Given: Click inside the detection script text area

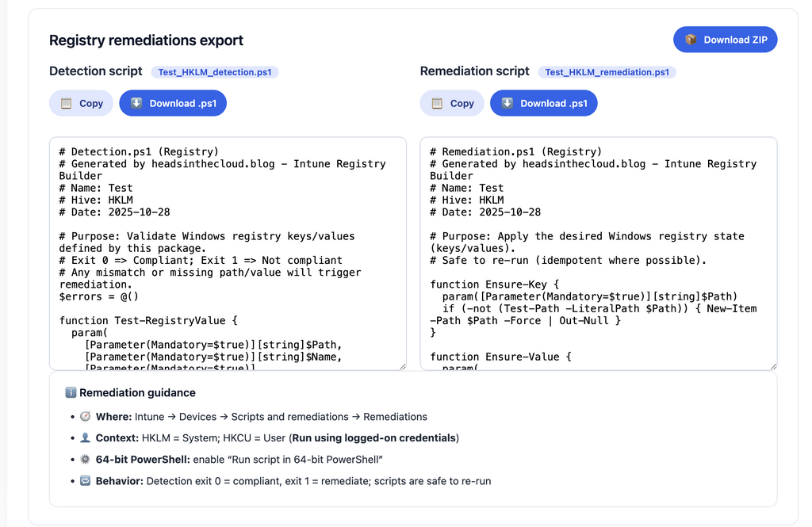Looking at the screenshot, I should [228, 254].
